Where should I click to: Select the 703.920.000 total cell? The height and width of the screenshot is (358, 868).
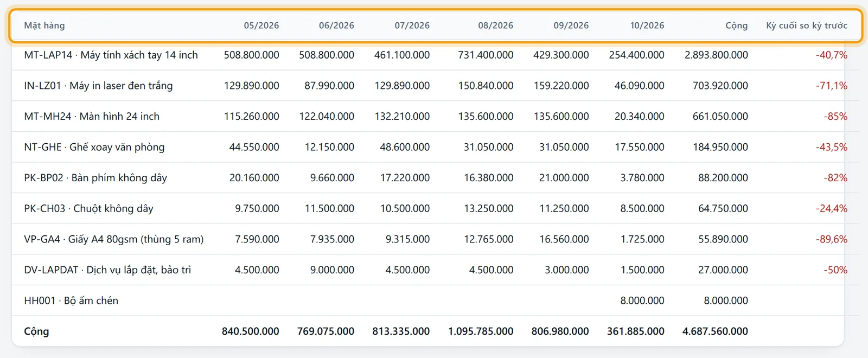[720, 86]
